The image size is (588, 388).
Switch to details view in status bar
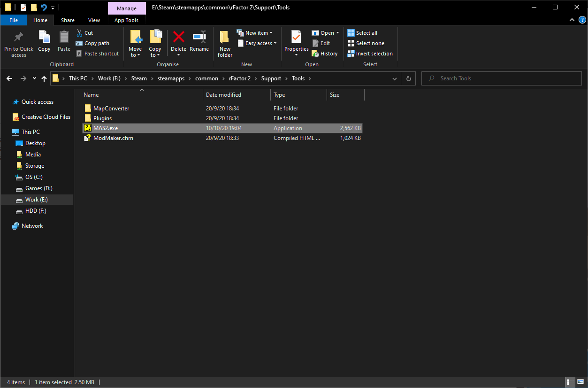569,382
